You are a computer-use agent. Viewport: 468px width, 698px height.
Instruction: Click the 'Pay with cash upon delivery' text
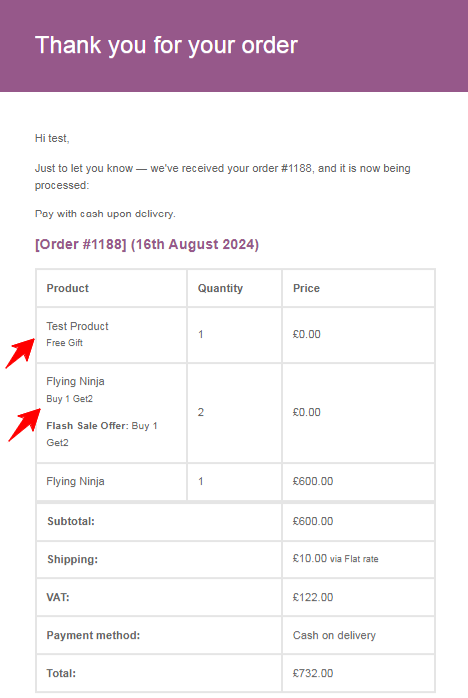coord(105,214)
